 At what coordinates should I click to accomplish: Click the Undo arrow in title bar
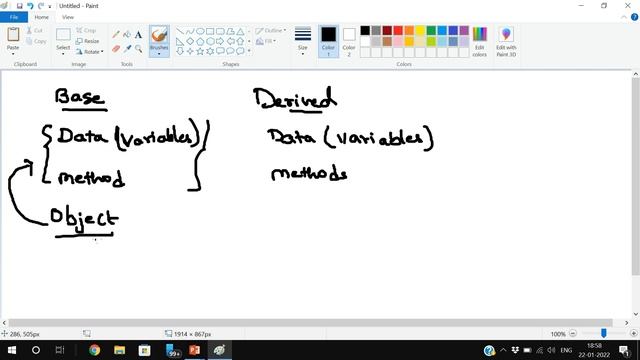[30, 6]
